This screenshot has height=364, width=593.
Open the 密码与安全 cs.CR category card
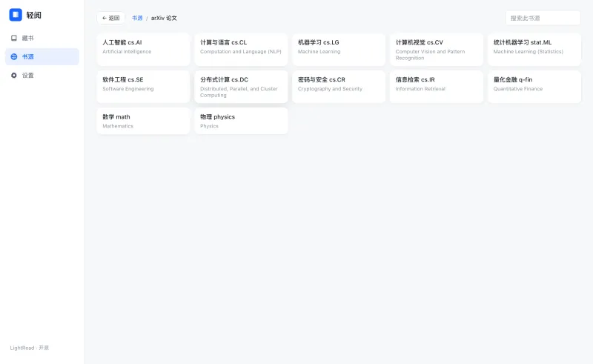(x=339, y=87)
